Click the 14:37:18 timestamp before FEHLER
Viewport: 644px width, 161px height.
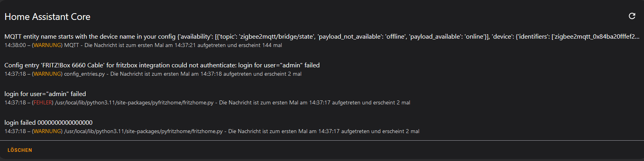point(15,103)
